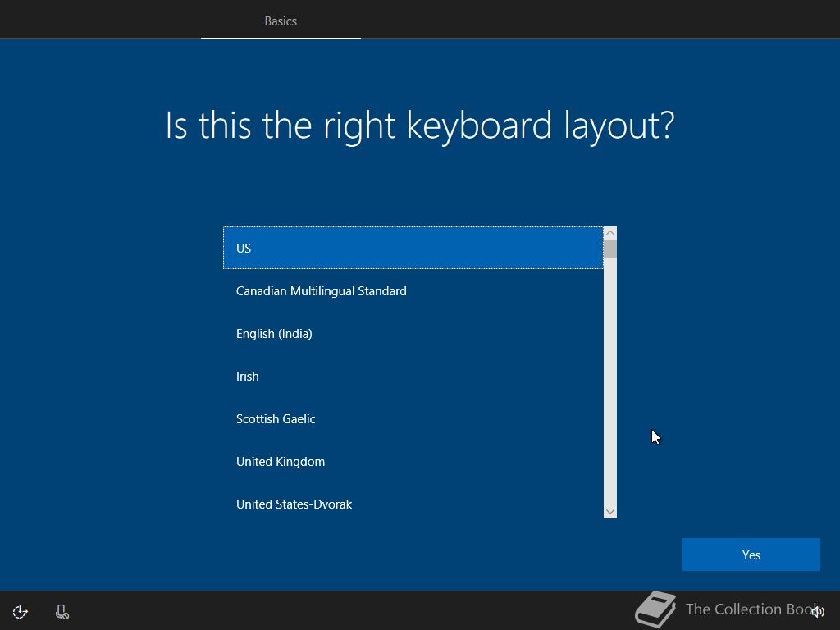
Task: Pick the English (India) layout
Action: 413,334
